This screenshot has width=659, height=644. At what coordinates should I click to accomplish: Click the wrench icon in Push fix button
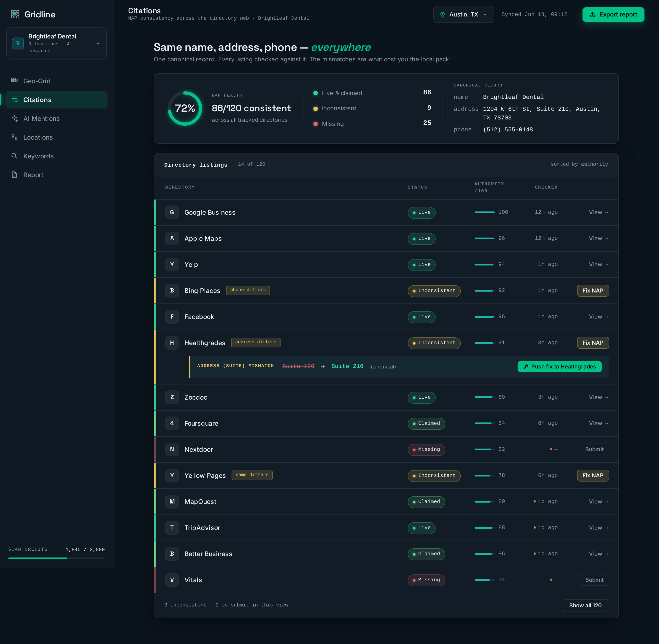(x=526, y=367)
